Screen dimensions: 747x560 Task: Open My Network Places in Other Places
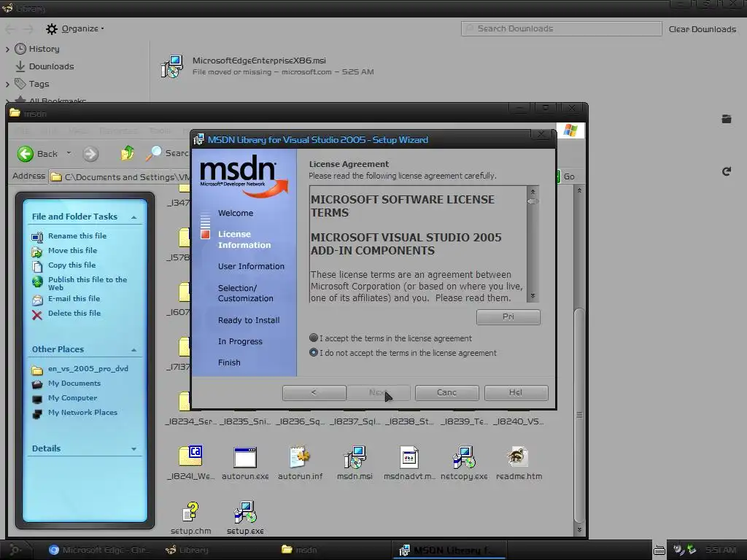[x=82, y=413]
